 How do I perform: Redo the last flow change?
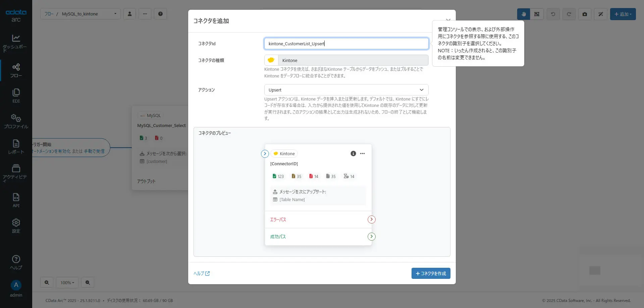click(569, 14)
